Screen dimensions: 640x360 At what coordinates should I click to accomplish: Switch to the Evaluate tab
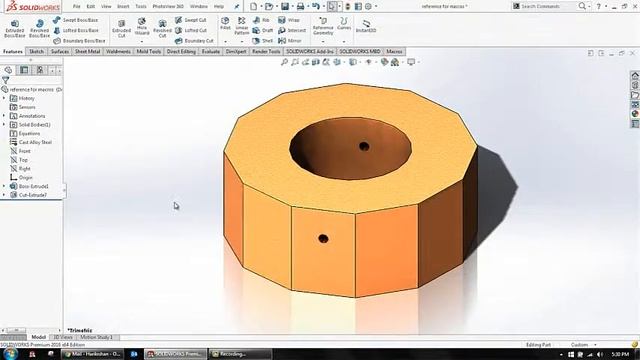click(211, 52)
